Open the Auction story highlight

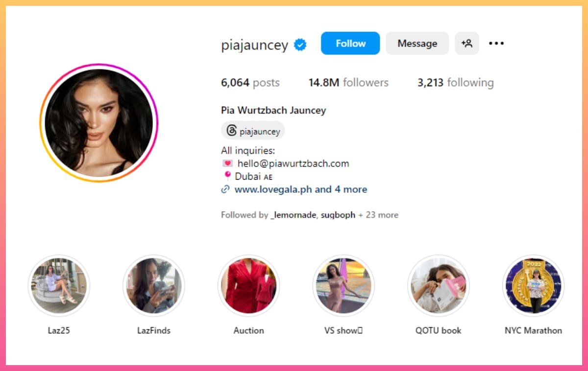point(248,286)
